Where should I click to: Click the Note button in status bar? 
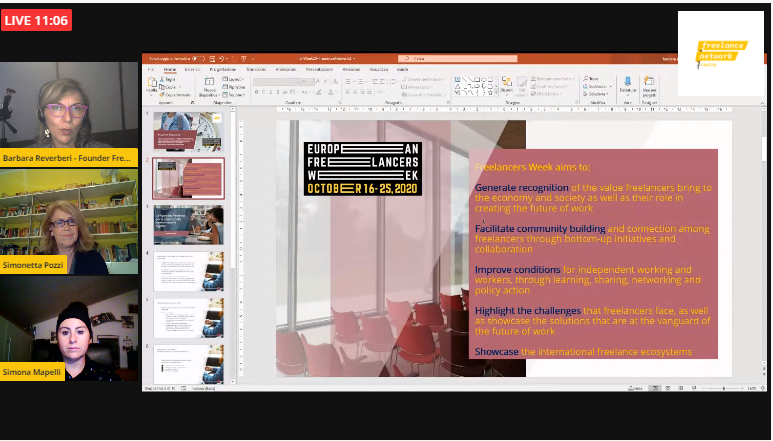click(635, 388)
